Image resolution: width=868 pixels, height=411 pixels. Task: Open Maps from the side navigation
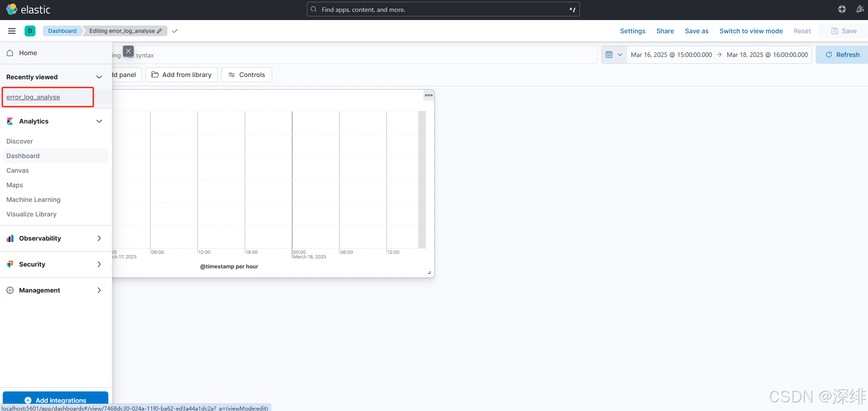[x=15, y=185]
